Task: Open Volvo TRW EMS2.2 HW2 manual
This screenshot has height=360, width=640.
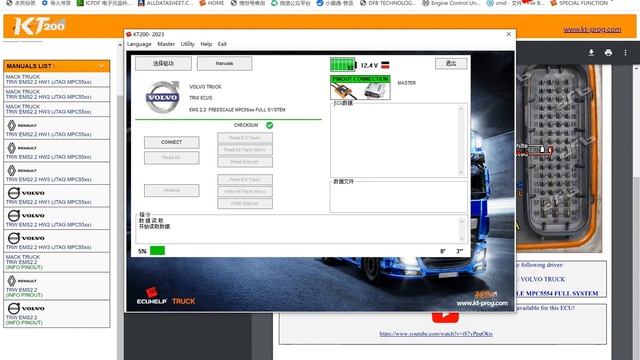Action: [x=57, y=218]
